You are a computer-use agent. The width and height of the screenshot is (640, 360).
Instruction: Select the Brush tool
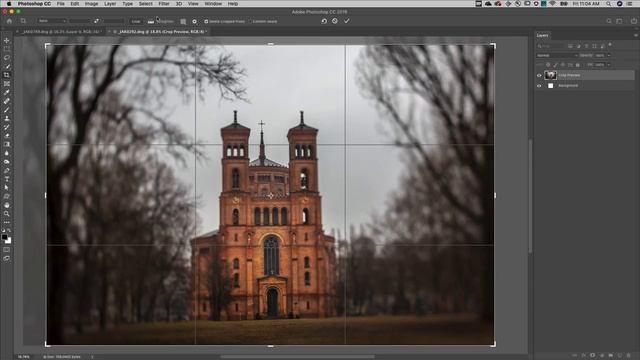tap(7, 110)
